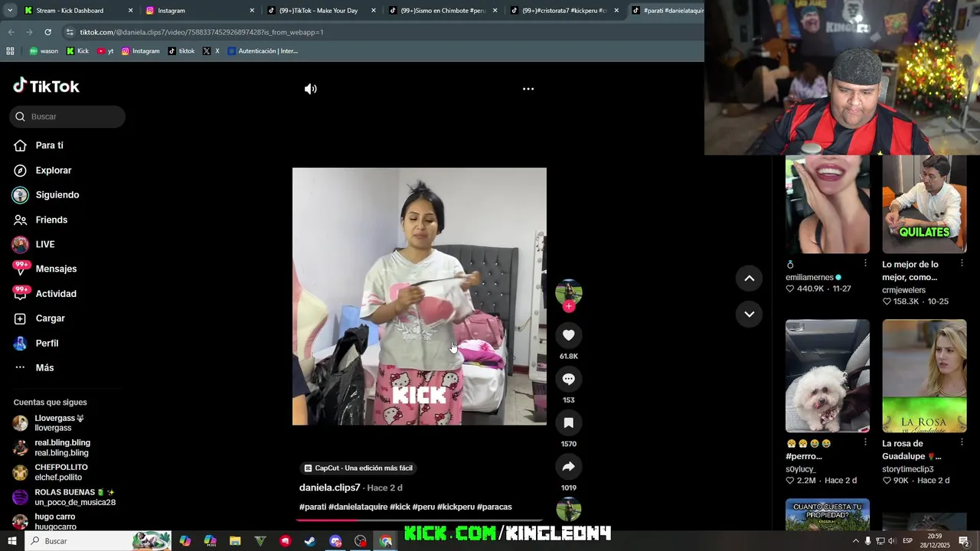Open the Kick bookmark

click(x=77, y=51)
